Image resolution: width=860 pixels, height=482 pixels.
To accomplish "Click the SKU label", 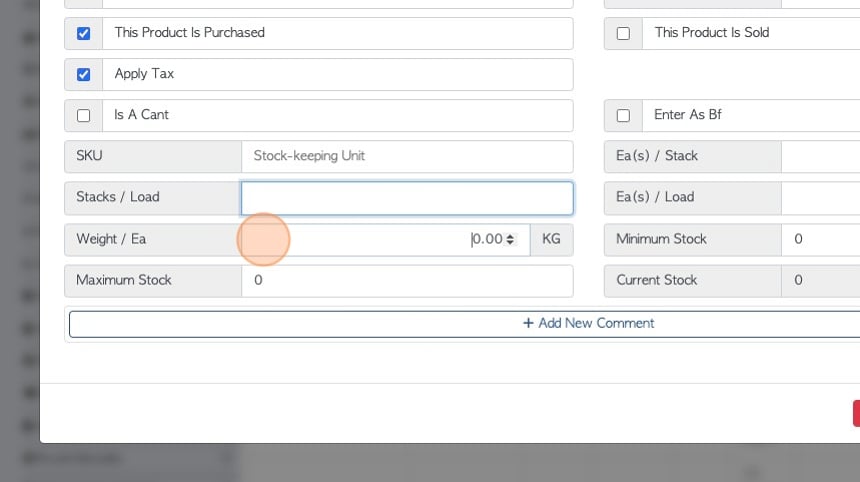I will [153, 156].
